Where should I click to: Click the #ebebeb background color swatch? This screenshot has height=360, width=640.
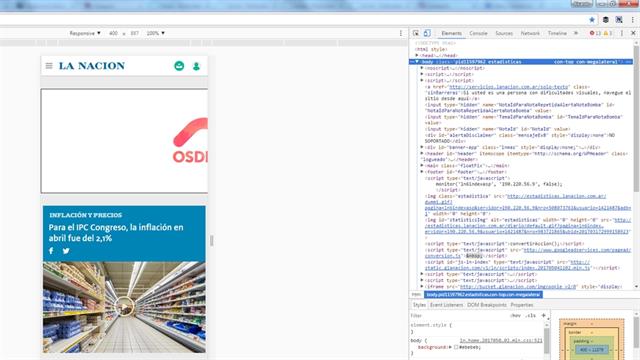456,347
